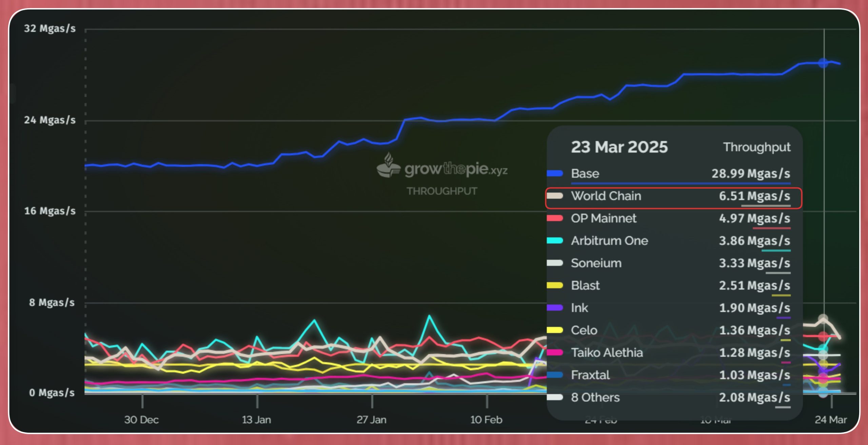Click the 30 Dec x-axis tick label

tap(141, 420)
